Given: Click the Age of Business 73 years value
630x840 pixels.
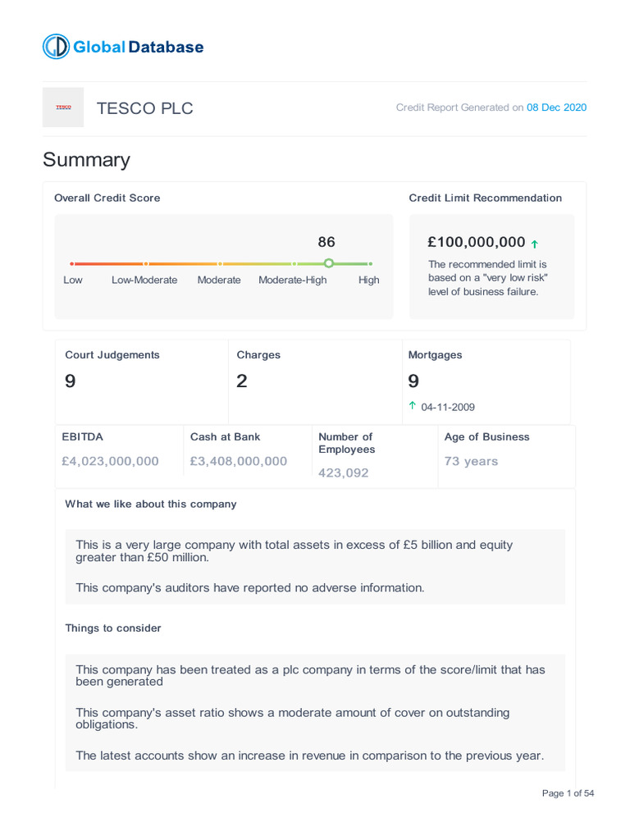Looking at the screenshot, I should pyautogui.click(x=471, y=461).
